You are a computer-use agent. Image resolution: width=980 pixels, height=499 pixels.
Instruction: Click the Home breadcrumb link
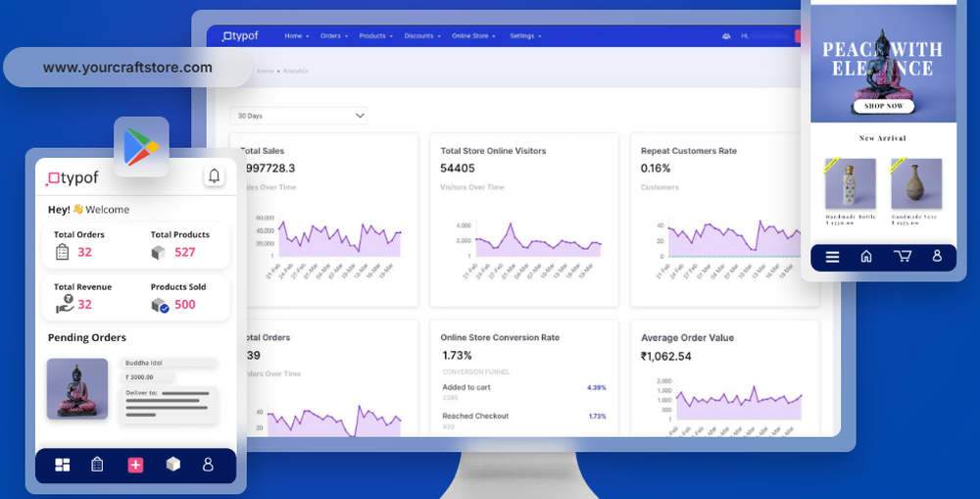click(265, 72)
